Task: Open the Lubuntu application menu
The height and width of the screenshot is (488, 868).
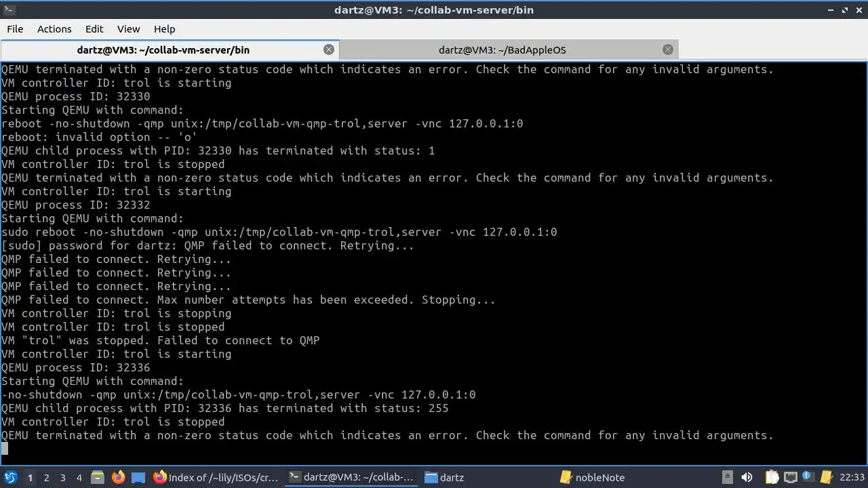Action: (x=11, y=477)
